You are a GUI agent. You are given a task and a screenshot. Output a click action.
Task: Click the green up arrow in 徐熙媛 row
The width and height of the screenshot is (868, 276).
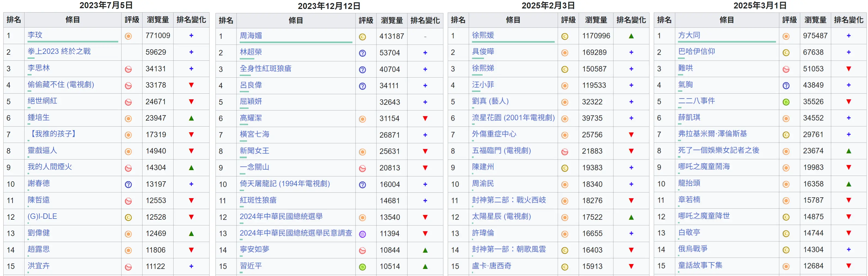pyautogui.click(x=632, y=36)
